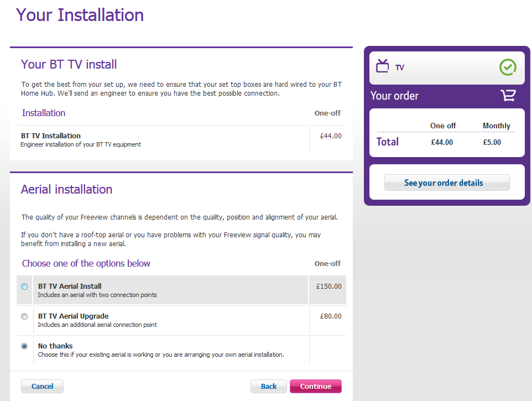Click the Your order heading

[x=394, y=96]
